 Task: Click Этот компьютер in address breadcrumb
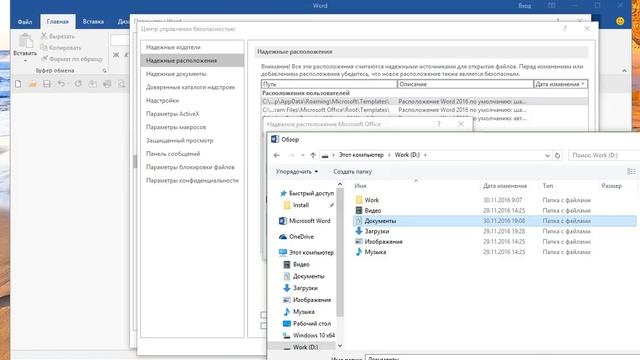361,155
